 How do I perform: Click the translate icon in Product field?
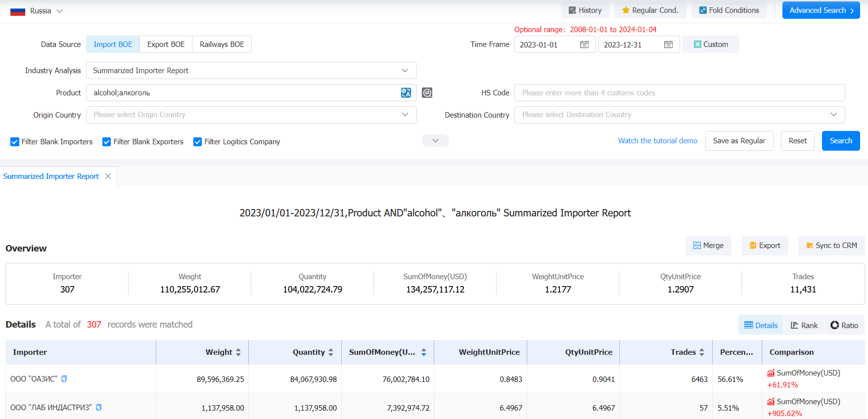[406, 93]
